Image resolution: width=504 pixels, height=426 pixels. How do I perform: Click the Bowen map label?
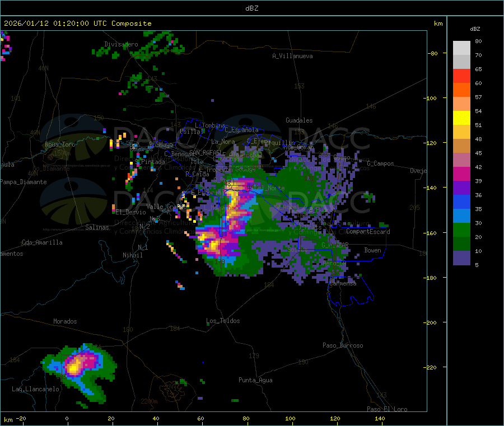coord(372,250)
